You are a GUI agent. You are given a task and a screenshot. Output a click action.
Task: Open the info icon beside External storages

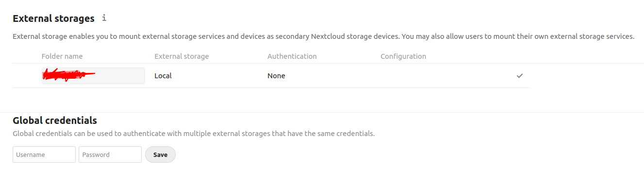coord(104,18)
